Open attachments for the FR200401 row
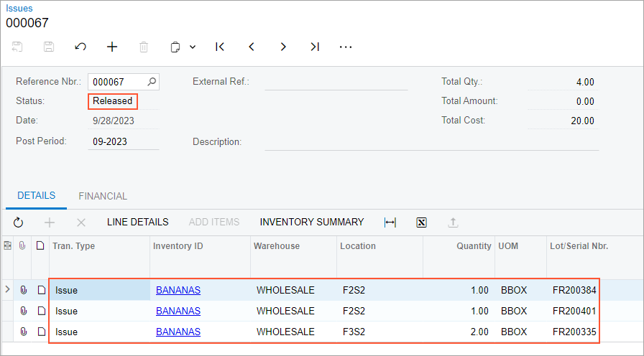The width and height of the screenshot is (644, 356). 23,311
